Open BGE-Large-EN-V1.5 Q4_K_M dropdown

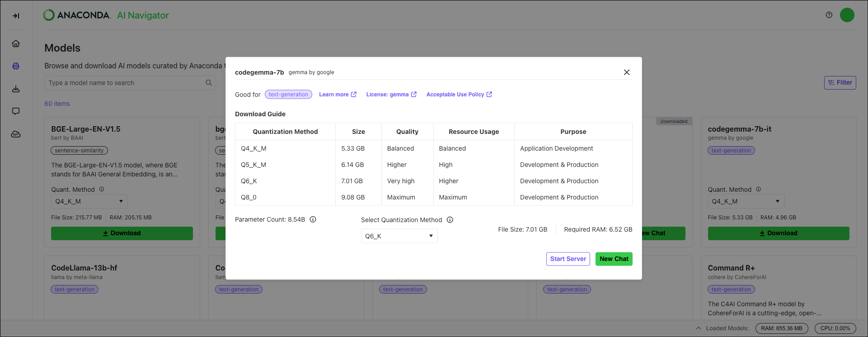[x=89, y=201]
